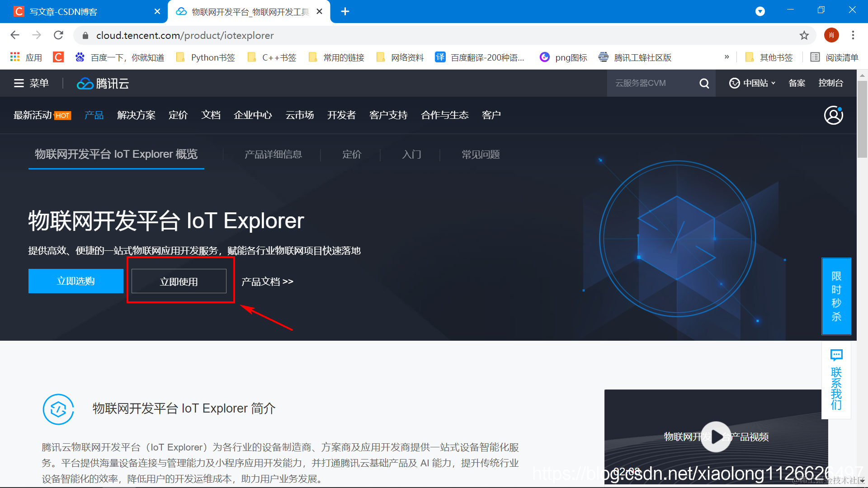Select the 常见问题 tab
This screenshot has height=488, width=868.
481,155
